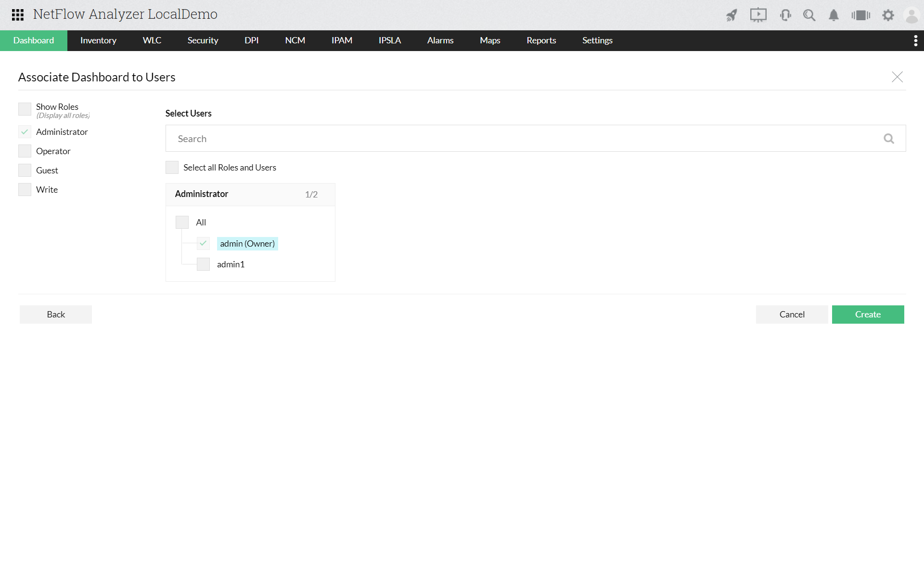Open the presentation screen play icon
This screenshot has height=578, width=924.
coord(758,15)
